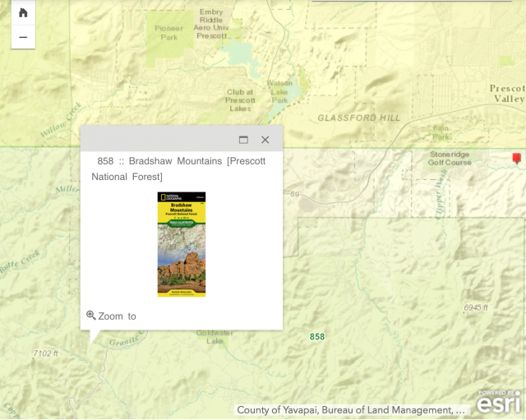Click the Home default extent button
The height and width of the screenshot is (420, 526).
click(x=23, y=12)
